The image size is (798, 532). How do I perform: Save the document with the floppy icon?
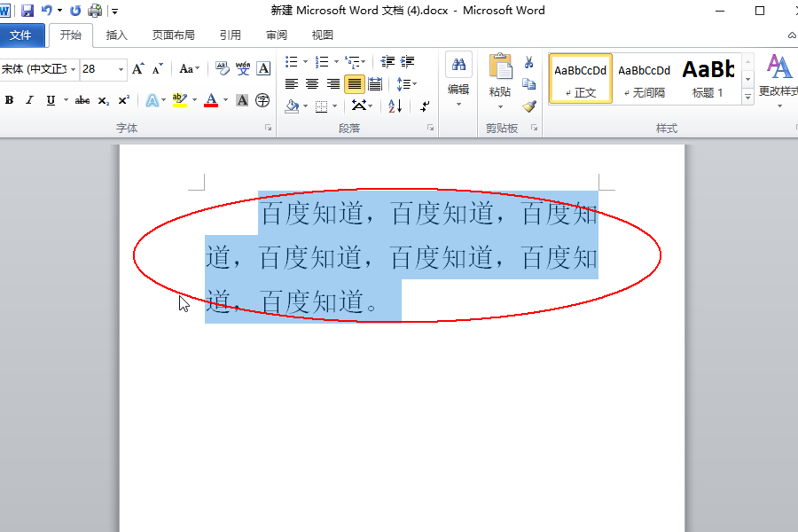click(x=27, y=10)
